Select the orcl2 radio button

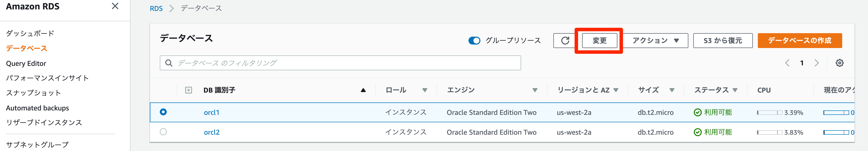pyautogui.click(x=164, y=132)
